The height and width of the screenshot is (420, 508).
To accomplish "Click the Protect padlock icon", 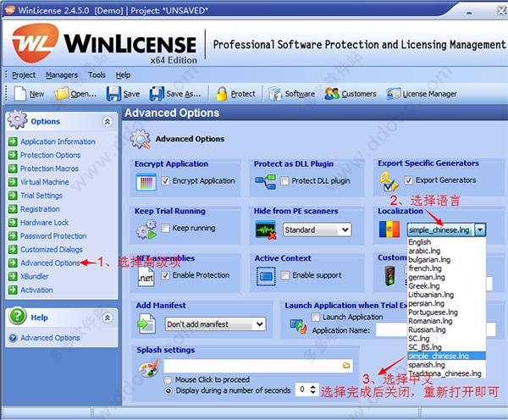I will (222, 94).
